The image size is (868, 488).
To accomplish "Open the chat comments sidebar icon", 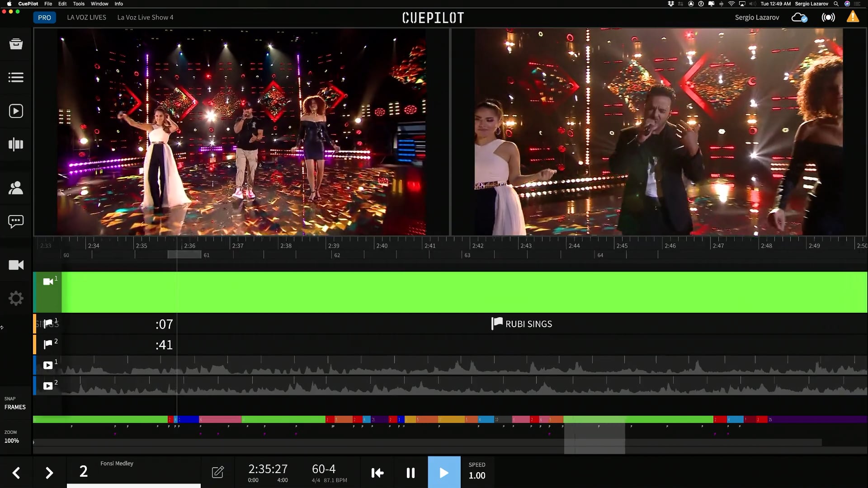I will [16, 221].
